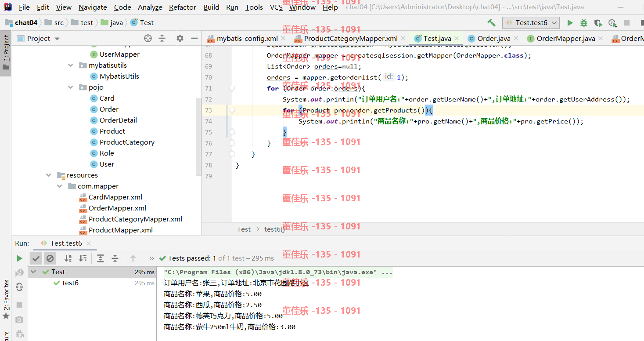Collapse all test results in Run panel
644x341 pixels.
[x=115, y=258]
